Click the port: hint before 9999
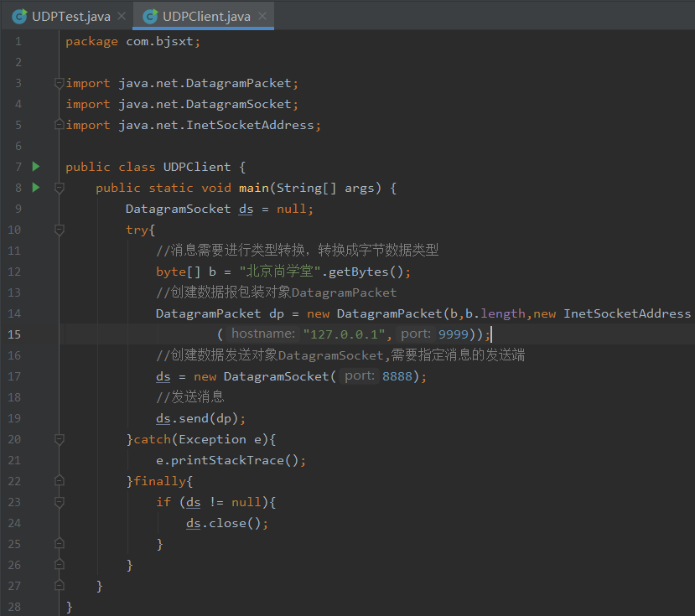This screenshot has height=616, width=695. 416,334
